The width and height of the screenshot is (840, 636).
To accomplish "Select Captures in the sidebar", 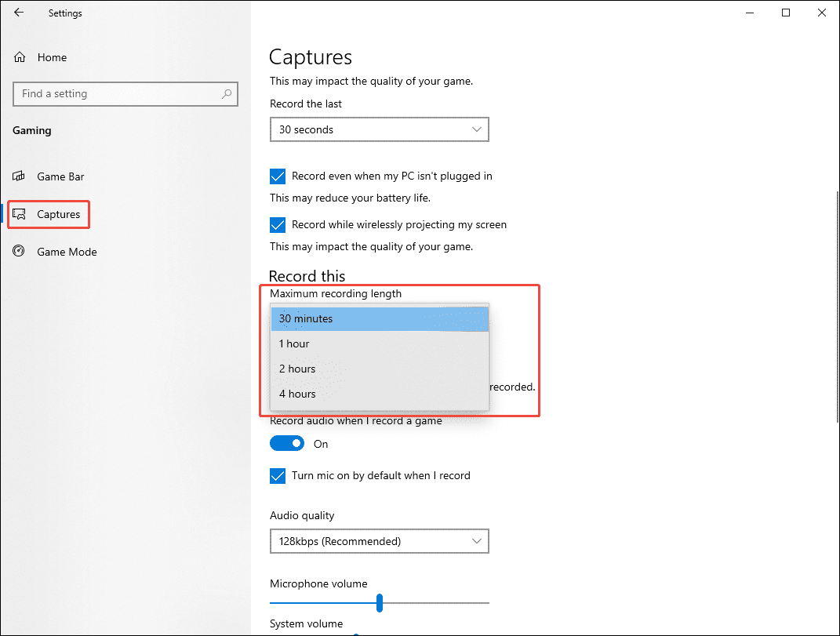I will point(58,214).
